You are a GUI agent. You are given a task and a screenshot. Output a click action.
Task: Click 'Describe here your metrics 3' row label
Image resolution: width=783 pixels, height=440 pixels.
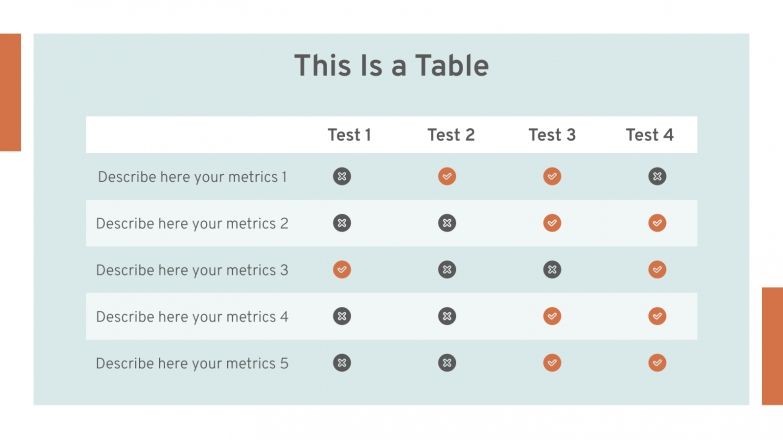point(192,270)
